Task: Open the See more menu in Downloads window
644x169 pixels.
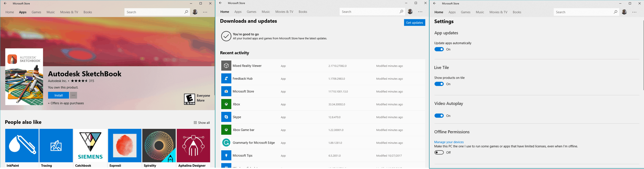Action: [x=420, y=12]
